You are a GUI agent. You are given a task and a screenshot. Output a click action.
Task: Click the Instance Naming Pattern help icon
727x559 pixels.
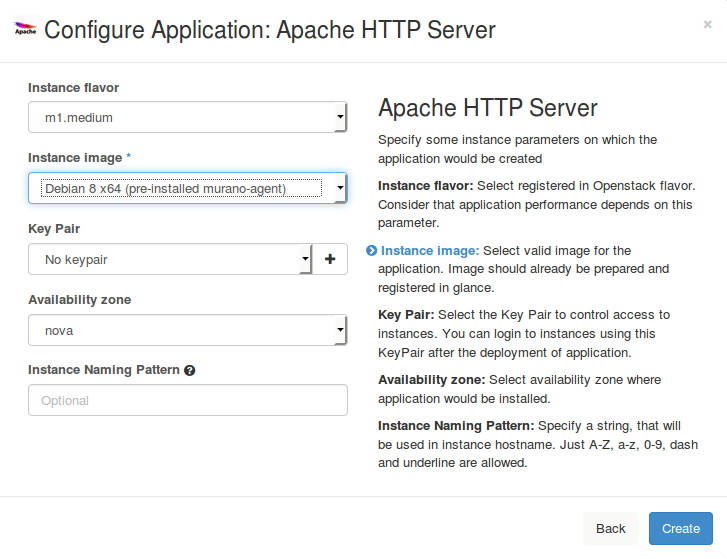click(x=190, y=370)
